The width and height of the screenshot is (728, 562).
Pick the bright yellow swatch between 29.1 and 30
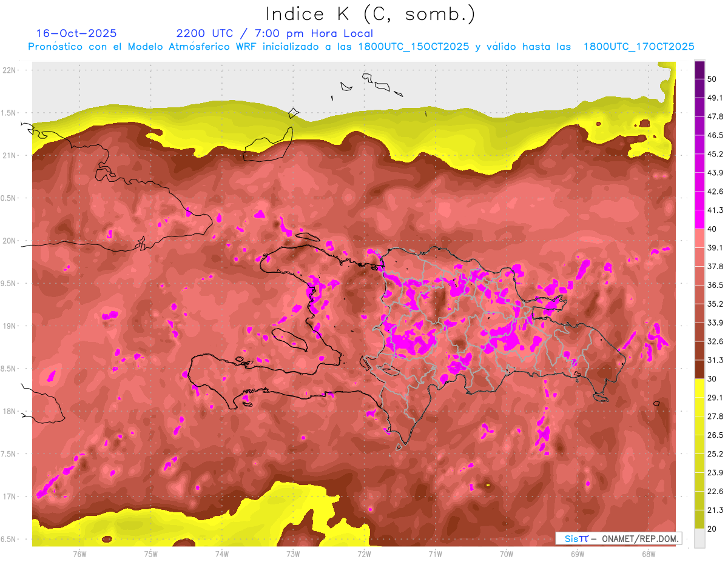[699, 388]
